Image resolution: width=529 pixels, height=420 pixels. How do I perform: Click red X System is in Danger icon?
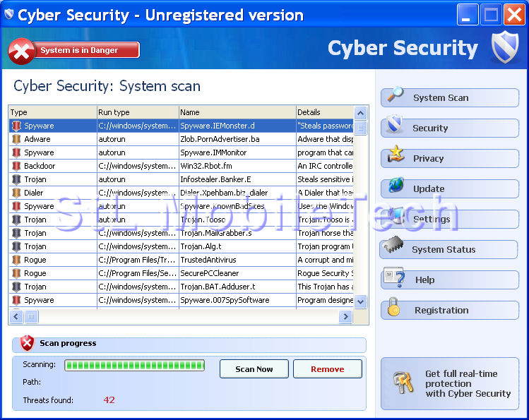(x=22, y=50)
